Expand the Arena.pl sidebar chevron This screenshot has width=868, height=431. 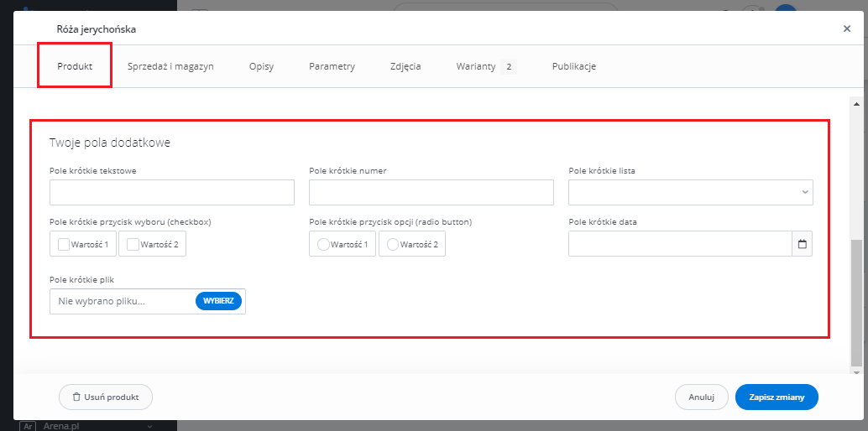pos(149,426)
